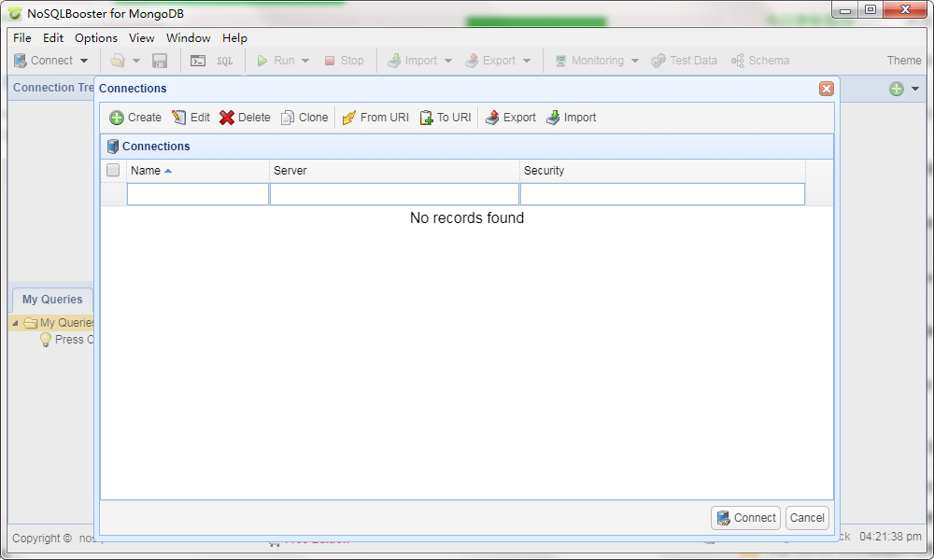
Task: Edit the selected connection
Action: (x=191, y=118)
